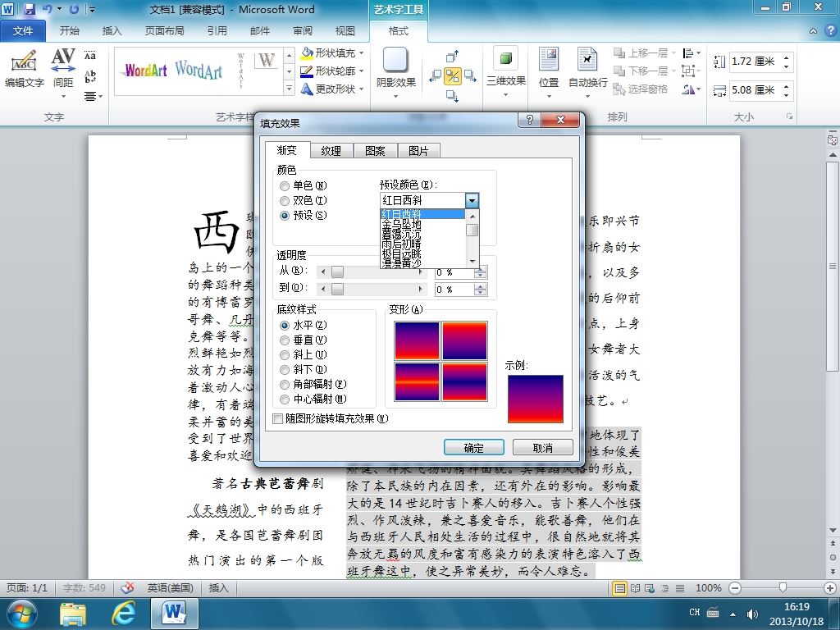Open the Shape Fill (形状填充) dropdown arrow
Screen dimensions: 840x630
[x=361, y=53]
